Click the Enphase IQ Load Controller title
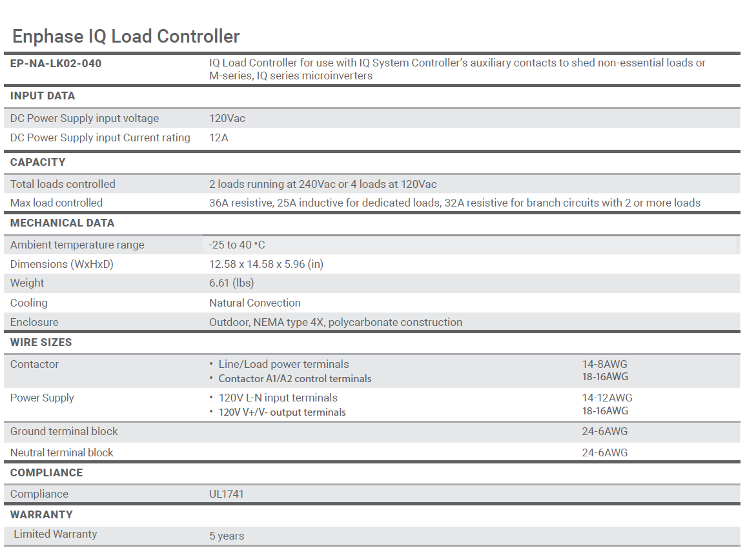 click(x=126, y=36)
